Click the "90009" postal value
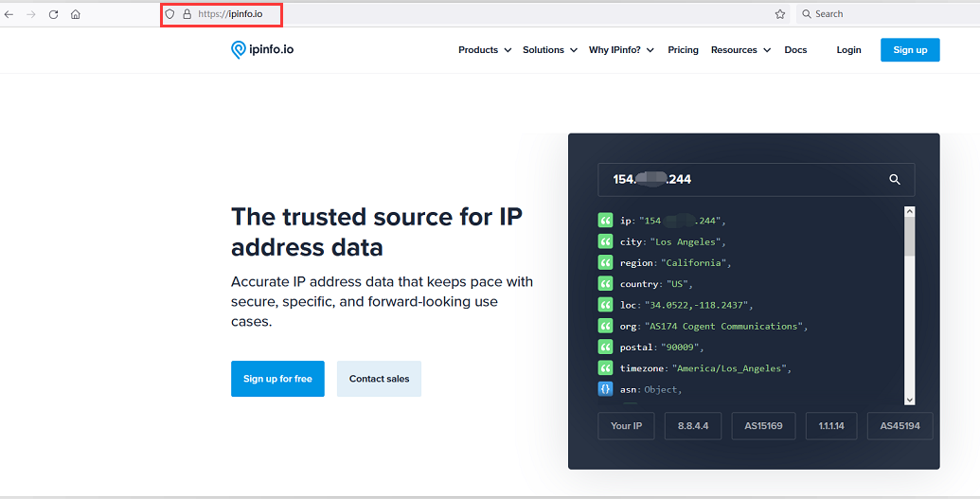Image resolution: width=980 pixels, height=499 pixels. click(680, 348)
